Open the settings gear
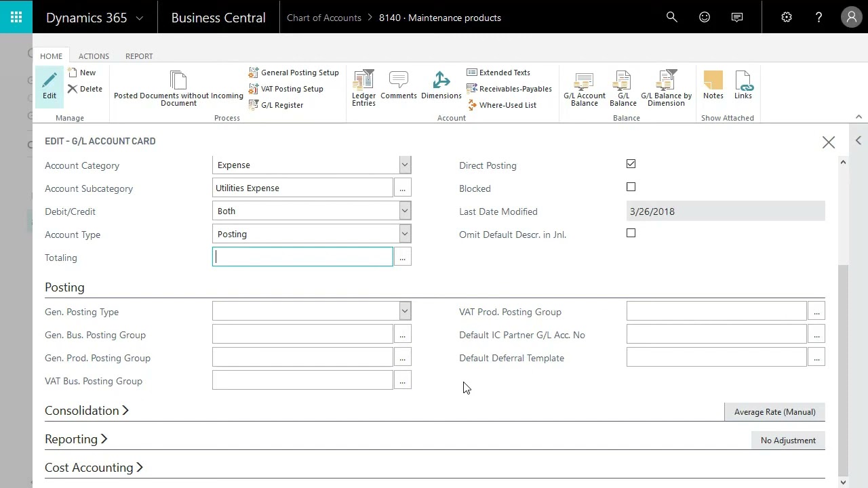This screenshot has height=488, width=868. tap(787, 18)
